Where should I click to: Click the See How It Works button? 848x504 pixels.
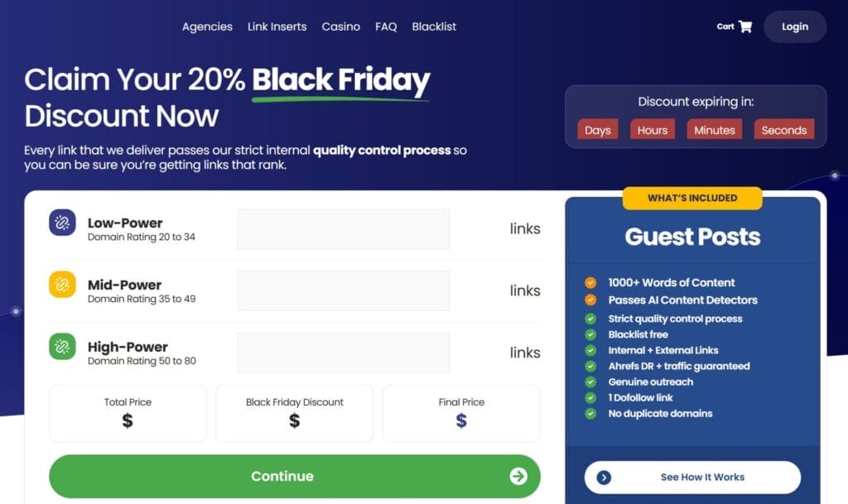pyautogui.click(x=692, y=478)
